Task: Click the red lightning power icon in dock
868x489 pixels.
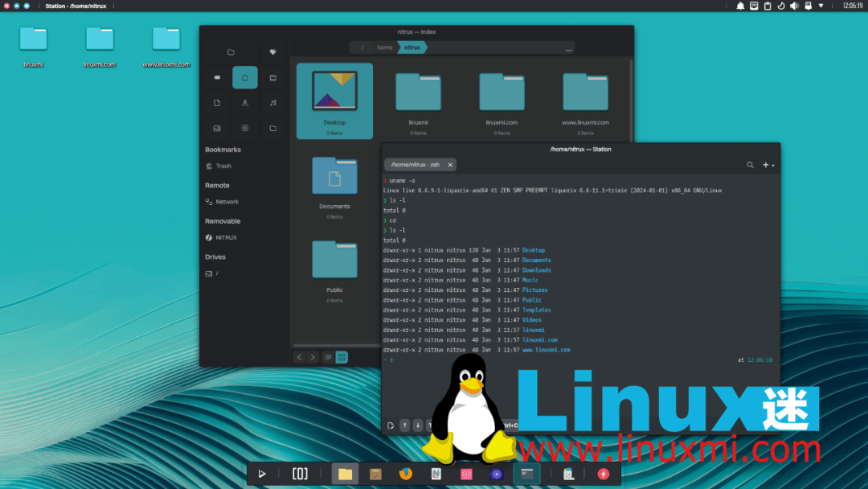Action: pyautogui.click(x=604, y=474)
